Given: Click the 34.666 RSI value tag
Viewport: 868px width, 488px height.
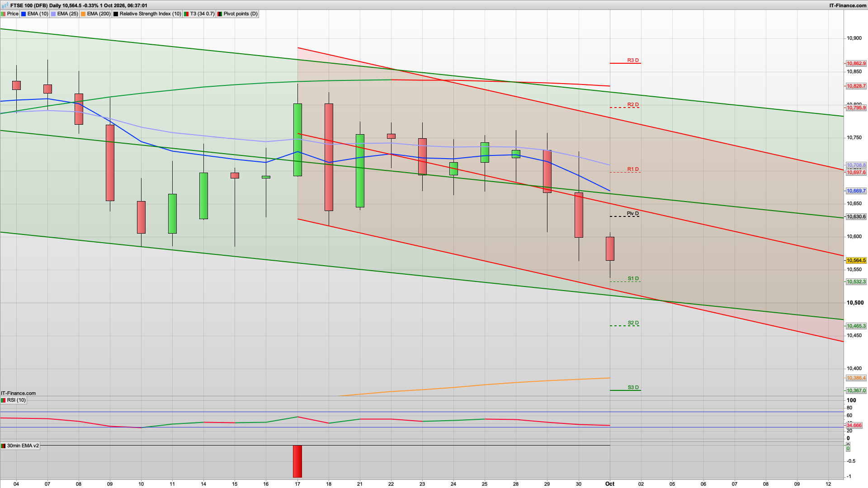Looking at the screenshot, I should point(854,426).
